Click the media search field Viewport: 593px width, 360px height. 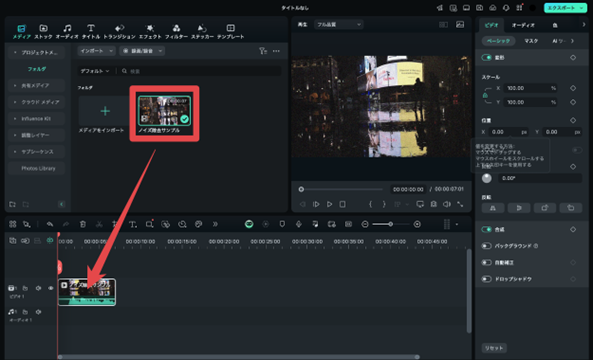pos(200,71)
